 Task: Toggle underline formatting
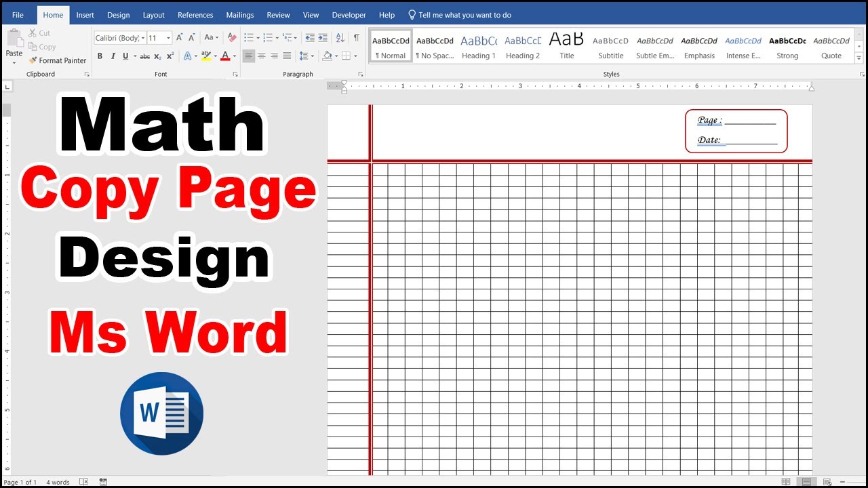[x=125, y=56]
